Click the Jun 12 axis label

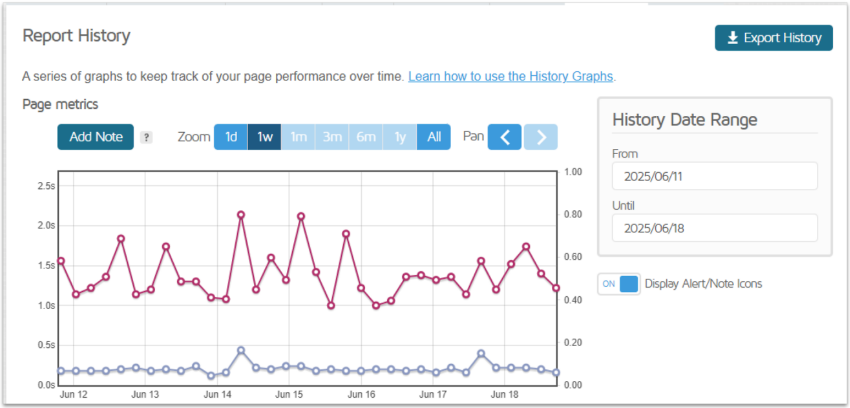point(75,394)
